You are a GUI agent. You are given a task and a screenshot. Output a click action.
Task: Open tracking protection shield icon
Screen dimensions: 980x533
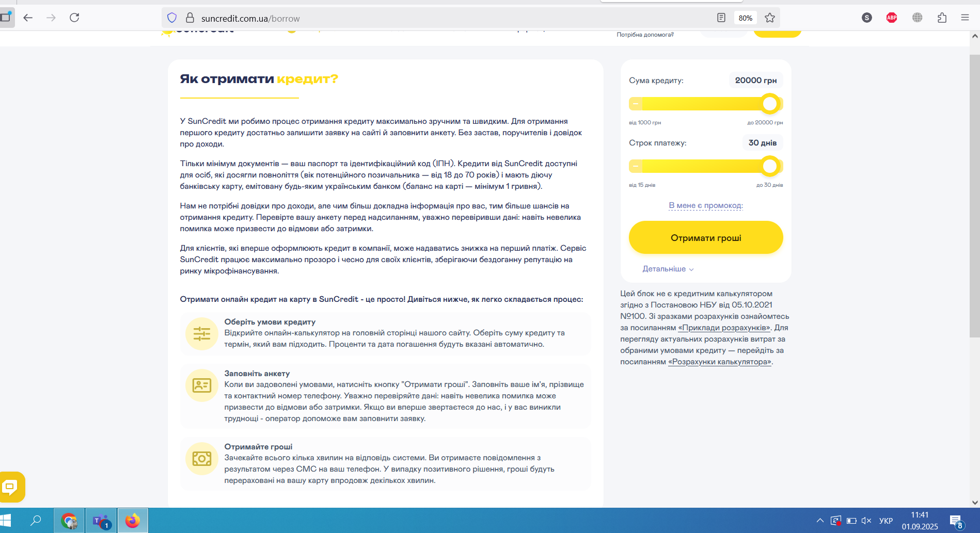click(172, 18)
